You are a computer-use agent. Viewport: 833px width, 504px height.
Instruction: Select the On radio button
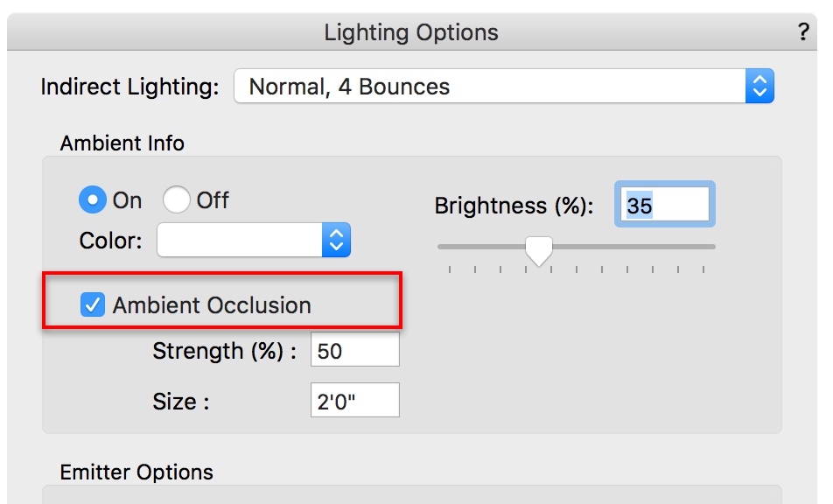click(x=92, y=200)
